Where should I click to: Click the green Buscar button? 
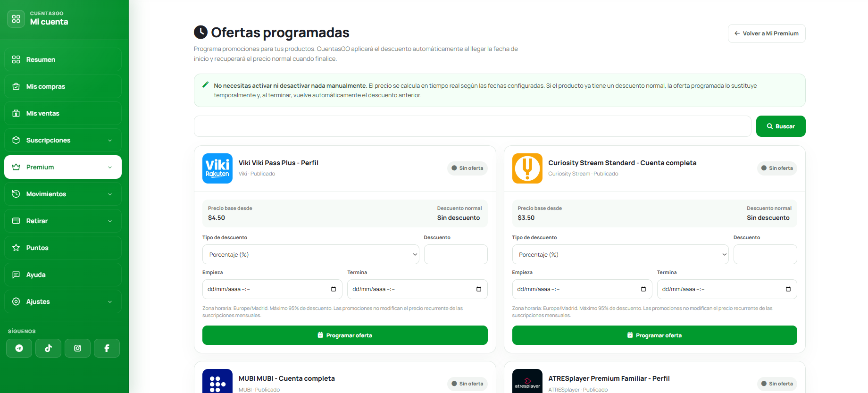[x=781, y=126]
